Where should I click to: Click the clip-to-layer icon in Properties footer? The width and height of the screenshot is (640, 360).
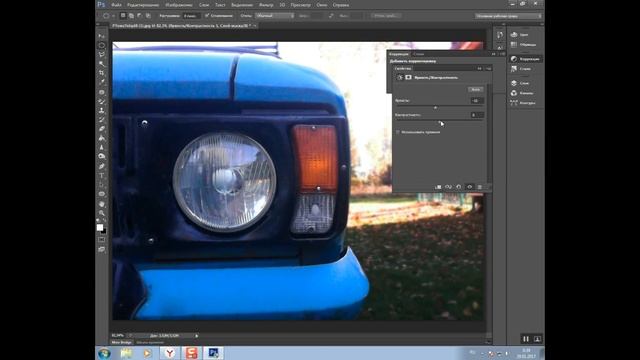[438, 187]
